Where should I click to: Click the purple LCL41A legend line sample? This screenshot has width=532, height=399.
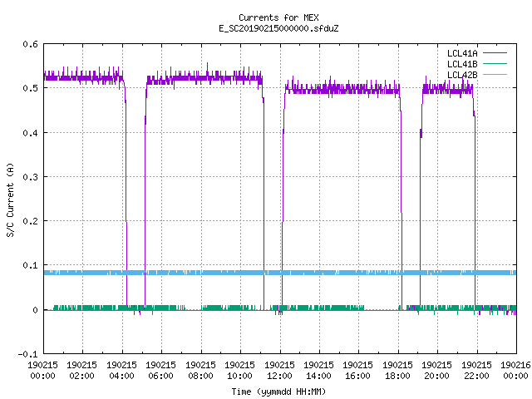495,53
